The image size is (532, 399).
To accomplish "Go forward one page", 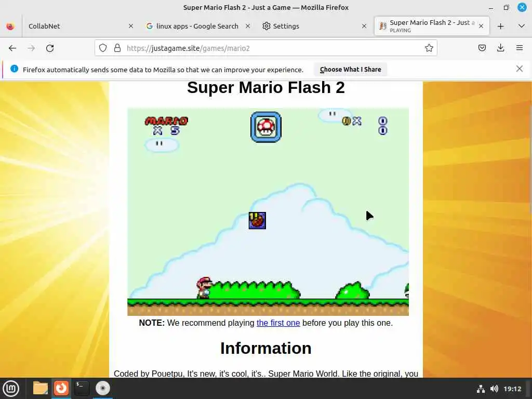I will pos(31,48).
